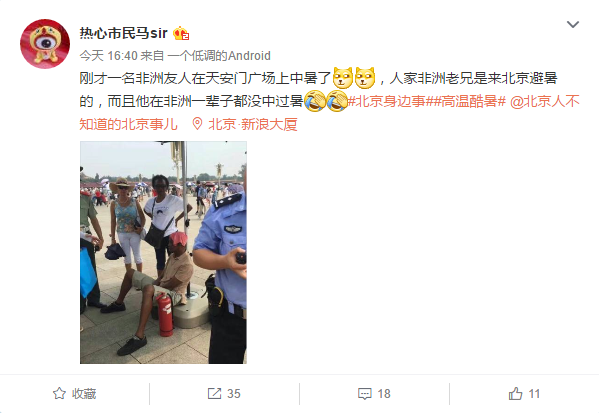Click the repost share icon
Screen dimensions: 599x413
coord(214,394)
